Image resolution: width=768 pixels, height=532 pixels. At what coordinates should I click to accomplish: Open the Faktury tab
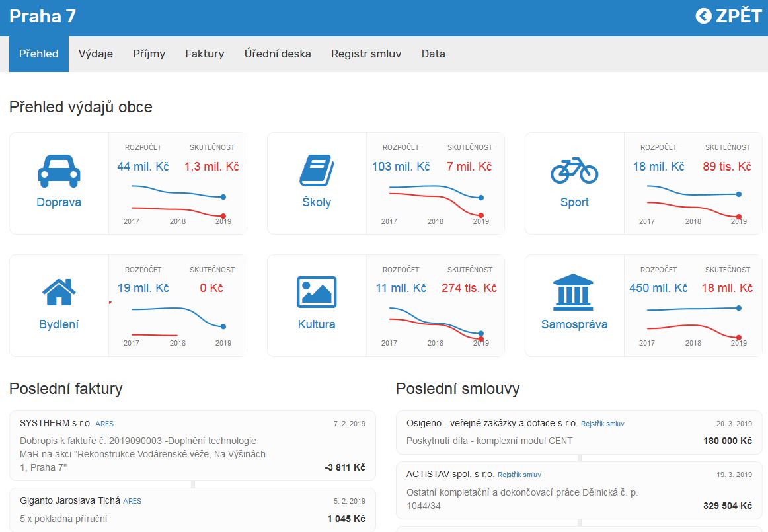(204, 54)
